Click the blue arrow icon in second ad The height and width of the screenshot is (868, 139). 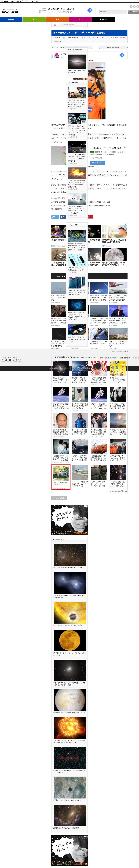(x=122, y=55)
